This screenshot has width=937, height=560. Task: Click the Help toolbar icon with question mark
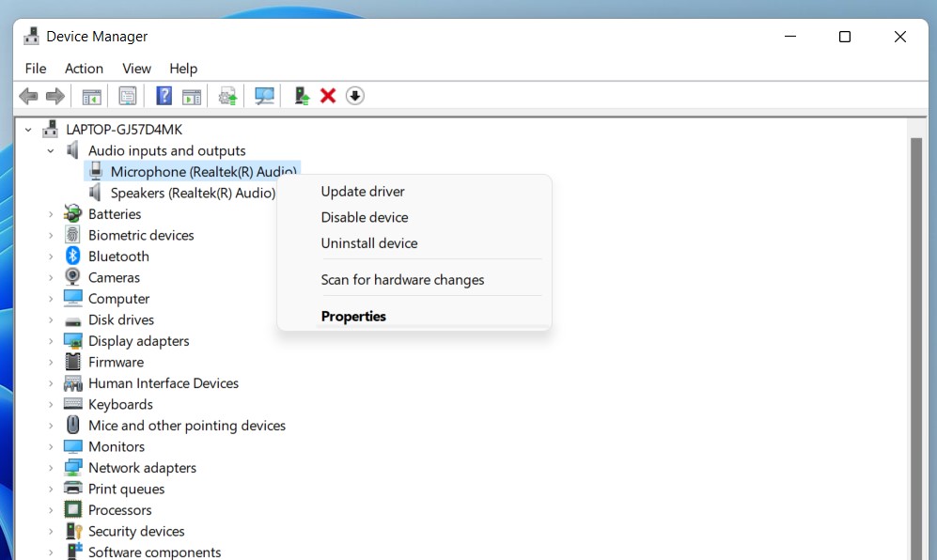(x=164, y=96)
